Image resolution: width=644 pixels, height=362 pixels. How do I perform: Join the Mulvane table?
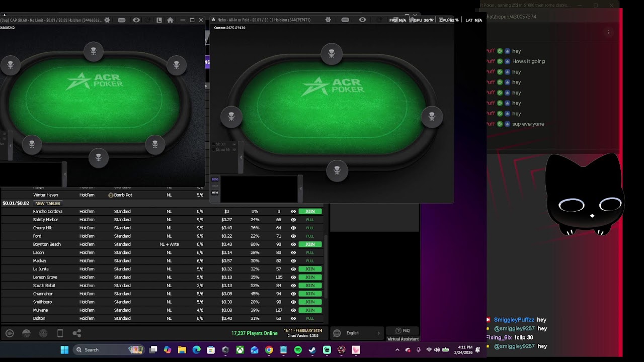tap(310, 310)
